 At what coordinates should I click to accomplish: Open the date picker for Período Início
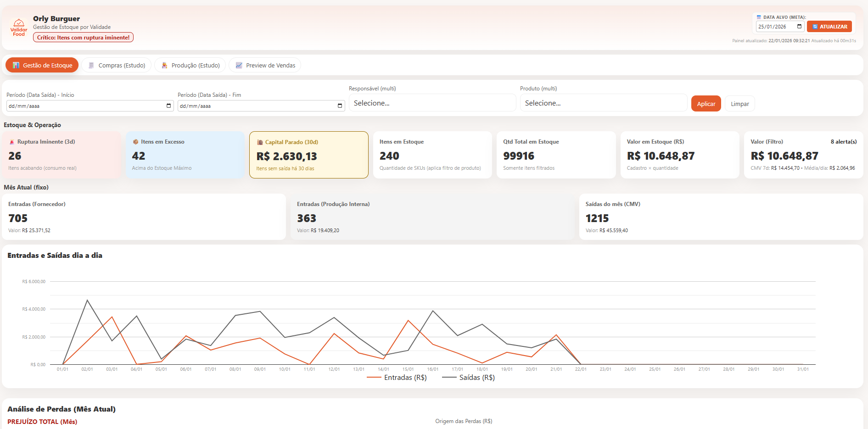pyautogui.click(x=168, y=106)
